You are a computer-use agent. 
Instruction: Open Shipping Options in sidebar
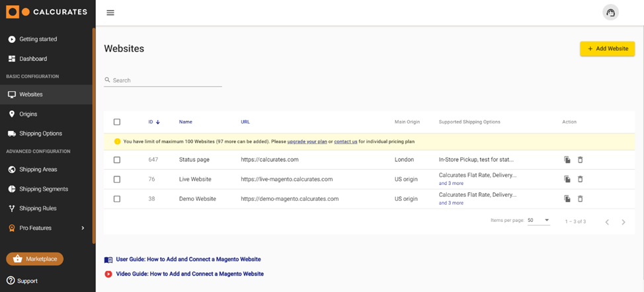(46, 133)
